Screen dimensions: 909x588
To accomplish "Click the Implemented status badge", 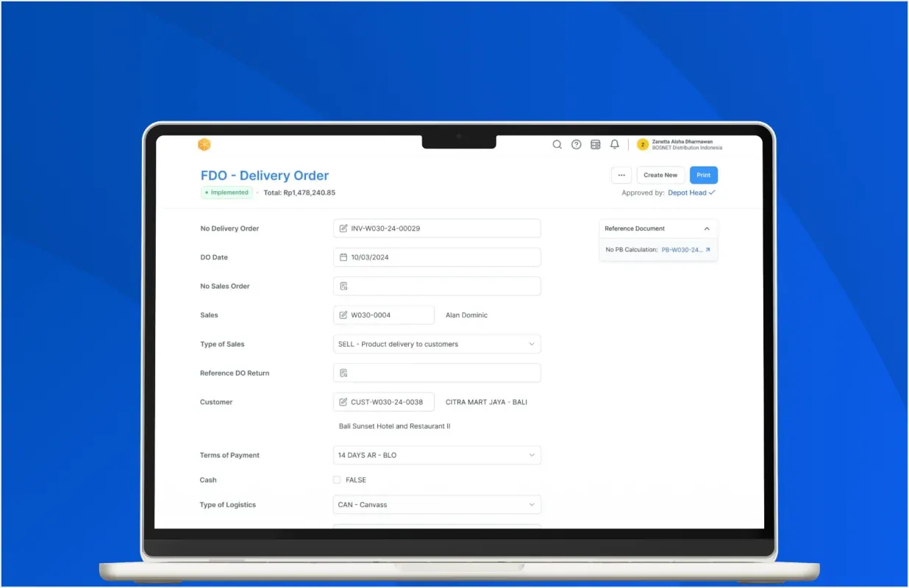I will pos(227,193).
